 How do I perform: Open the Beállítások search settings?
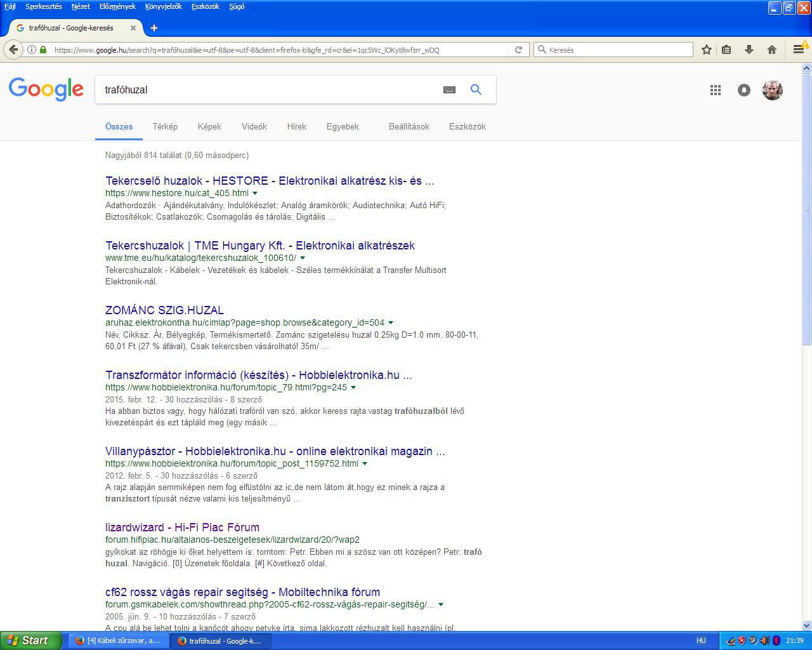(x=409, y=126)
